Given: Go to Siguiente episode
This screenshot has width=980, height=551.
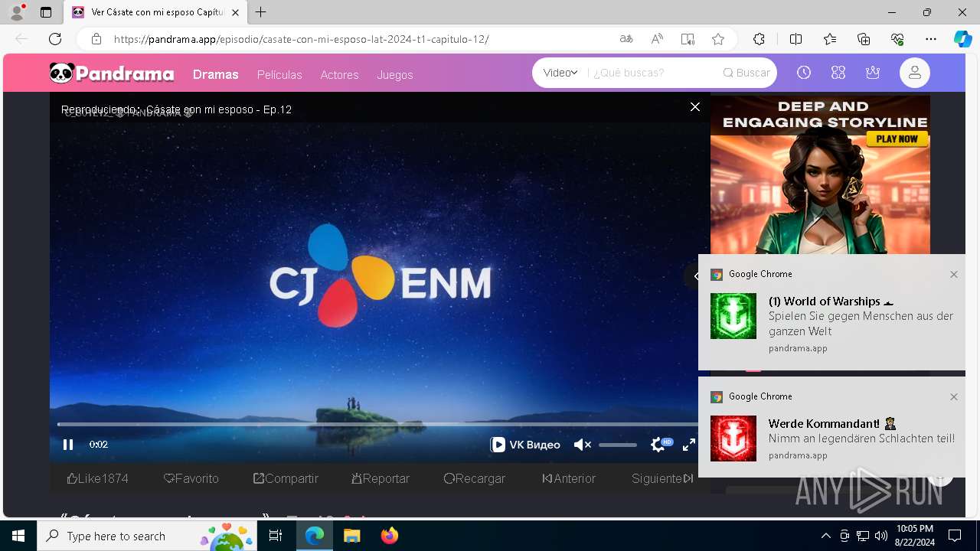Looking at the screenshot, I should (662, 478).
